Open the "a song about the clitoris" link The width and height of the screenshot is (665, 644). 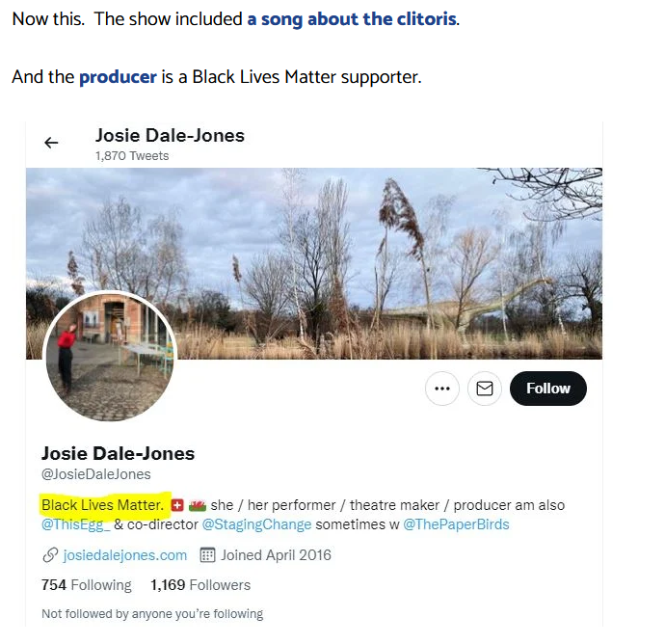(352, 19)
